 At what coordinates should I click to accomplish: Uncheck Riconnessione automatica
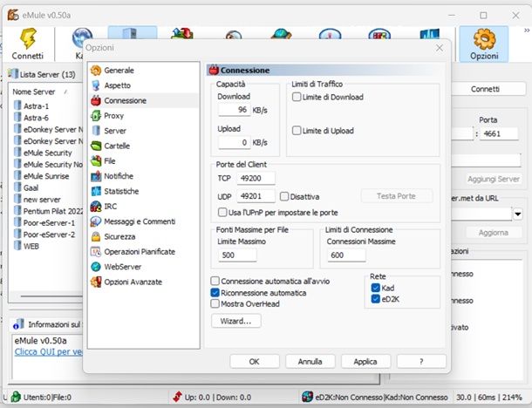[215, 293]
